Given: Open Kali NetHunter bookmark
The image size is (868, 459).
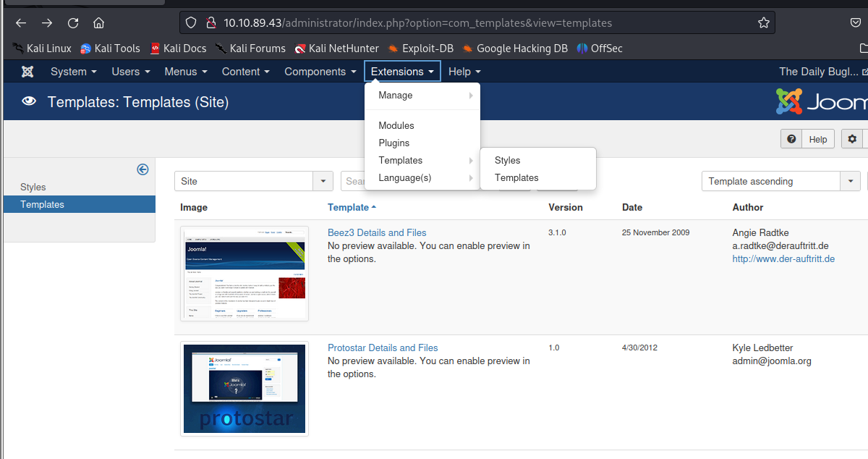Looking at the screenshot, I should [x=336, y=49].
